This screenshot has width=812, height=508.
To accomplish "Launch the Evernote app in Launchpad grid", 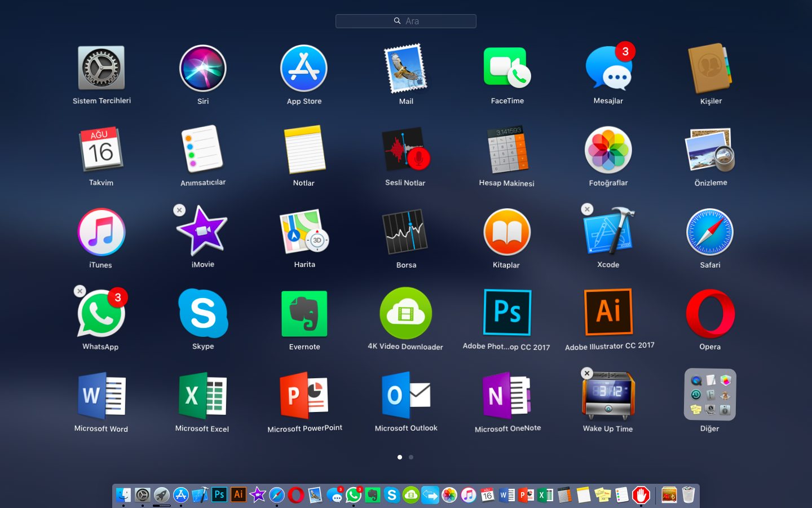I will pyautogui.click(x=304, y=314).
